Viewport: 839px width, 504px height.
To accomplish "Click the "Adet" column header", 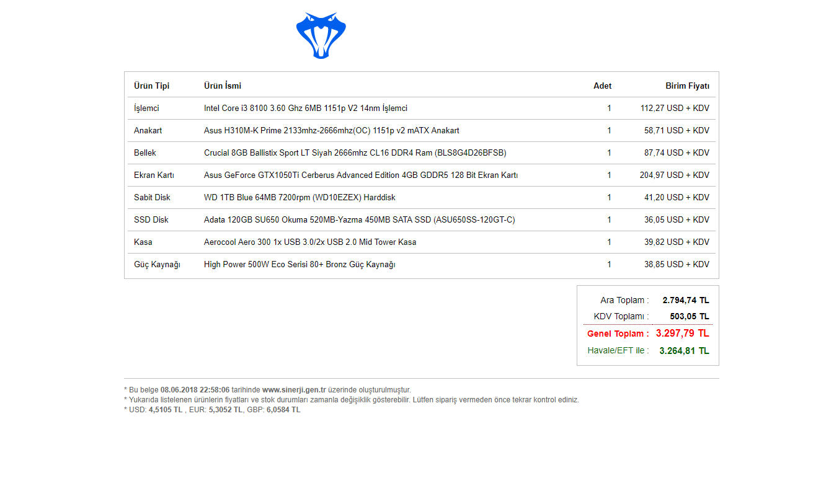I will (602, 86).
